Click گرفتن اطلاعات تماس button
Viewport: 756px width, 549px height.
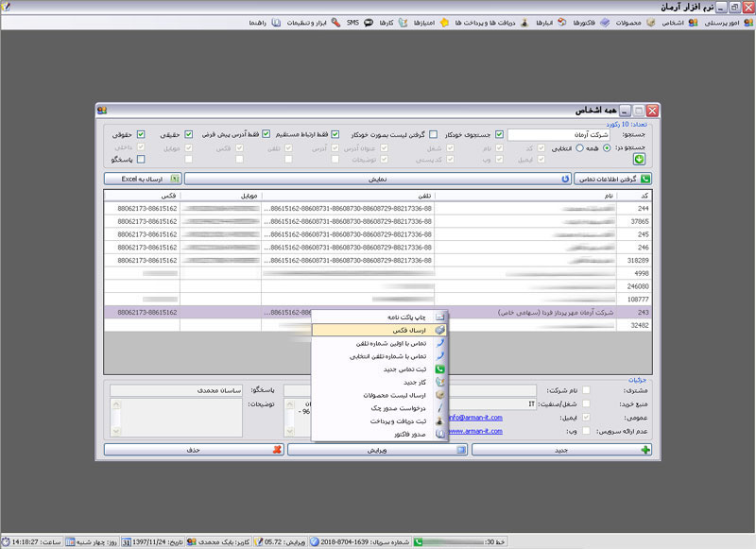612,179
